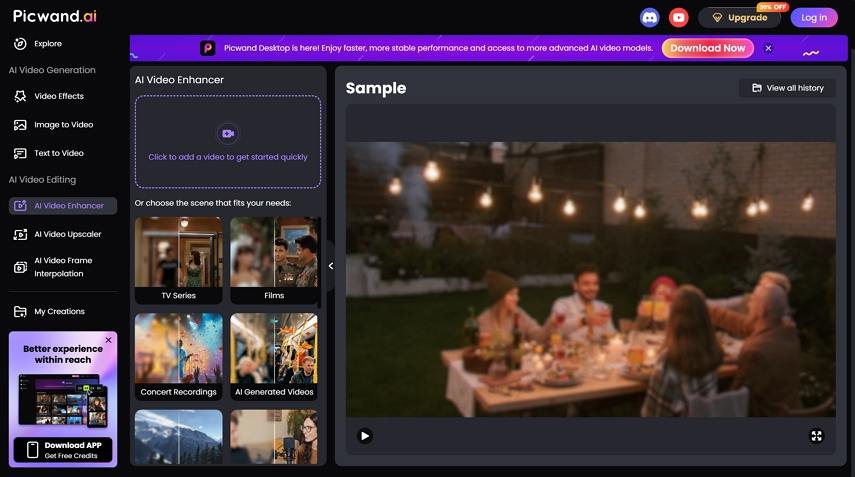Viewport: 855px width, 477px height.
Task: Click 'AI Video Enhancer' panel title
Action: (x=179, y=80)
